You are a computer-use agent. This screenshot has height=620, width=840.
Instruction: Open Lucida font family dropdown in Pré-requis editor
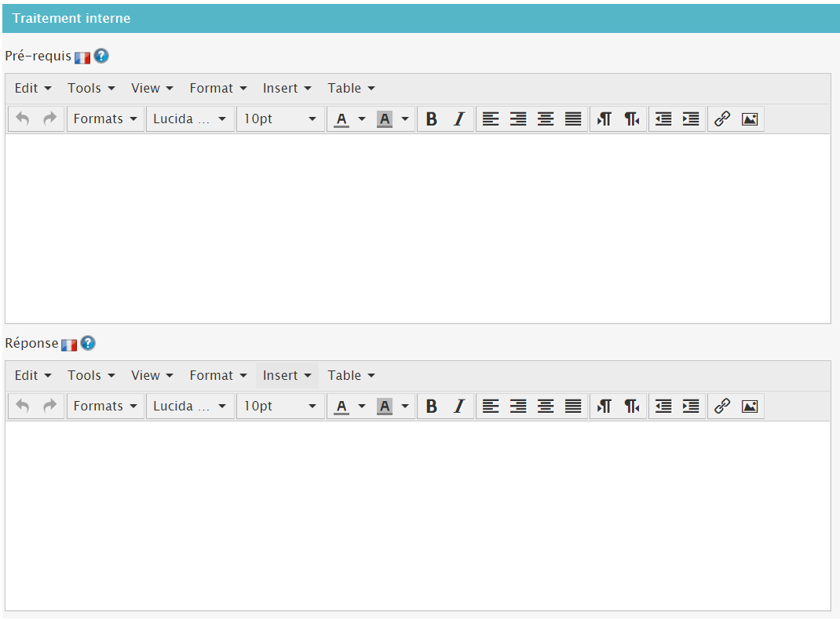click(x=189, y=119)
